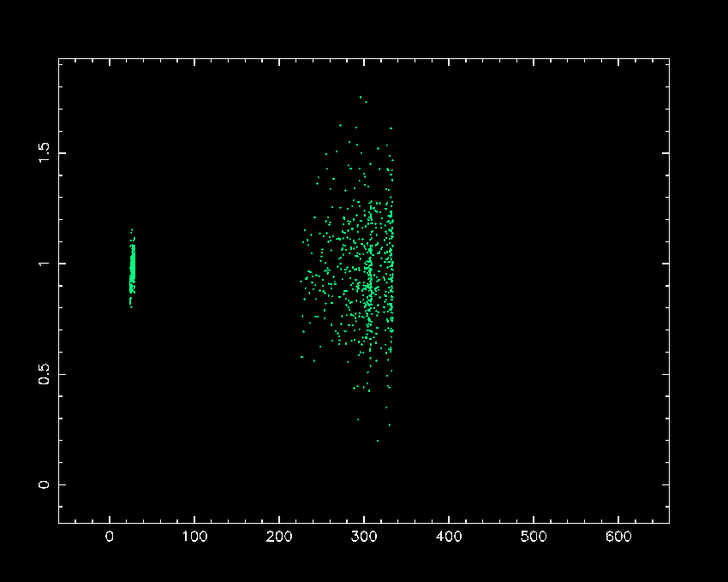This screenshot has width=728, height=582.
Task: Click the y-axis label 1.5
Action: (x=44, y=152)
